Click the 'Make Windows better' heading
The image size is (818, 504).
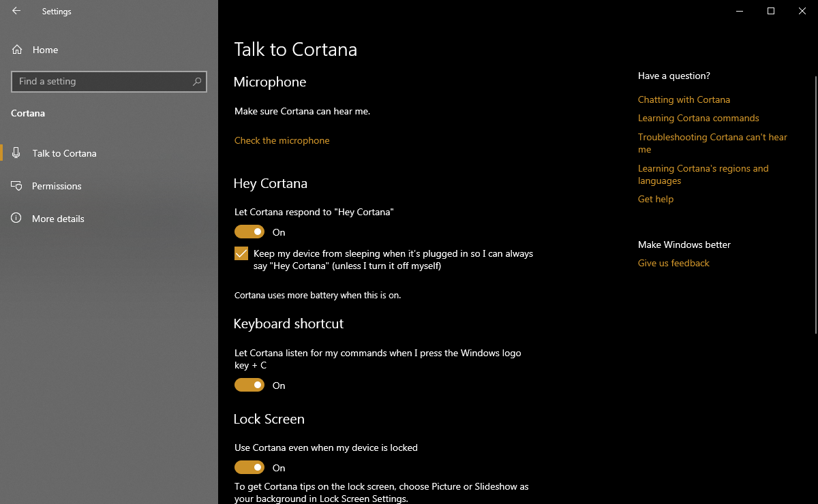pos(684,245)
